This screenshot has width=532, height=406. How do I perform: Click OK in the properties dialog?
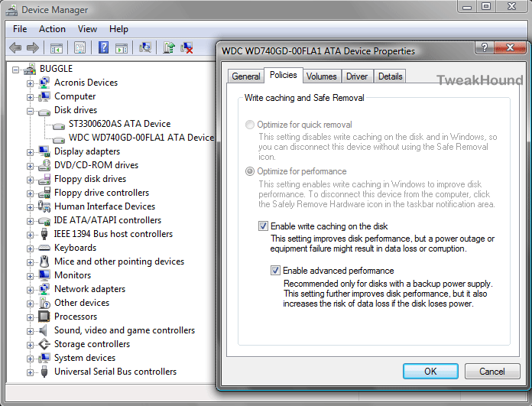430,371
